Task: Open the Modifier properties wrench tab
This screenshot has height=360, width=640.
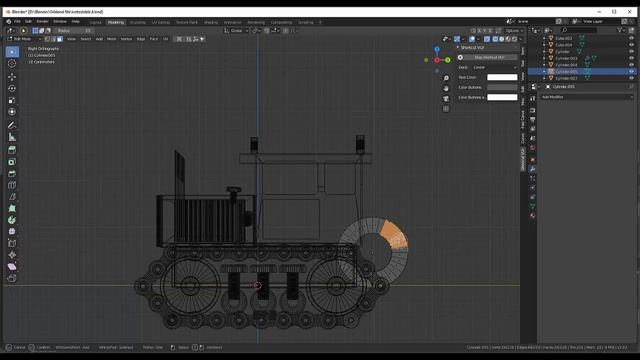Action: pos(532,169)
